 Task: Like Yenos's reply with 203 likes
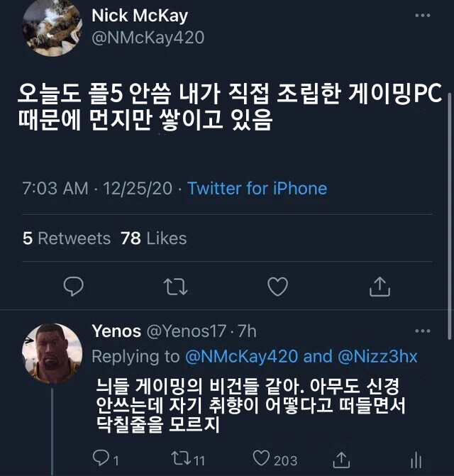262,460
